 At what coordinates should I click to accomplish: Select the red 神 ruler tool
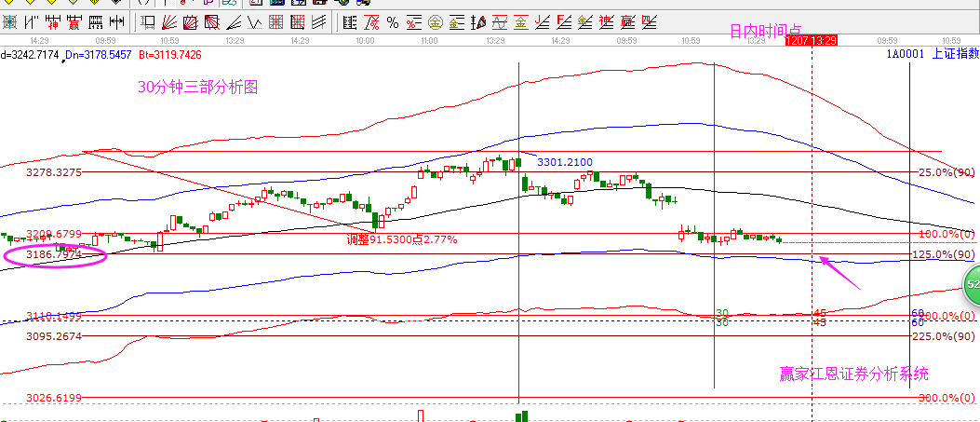point(52,23)
